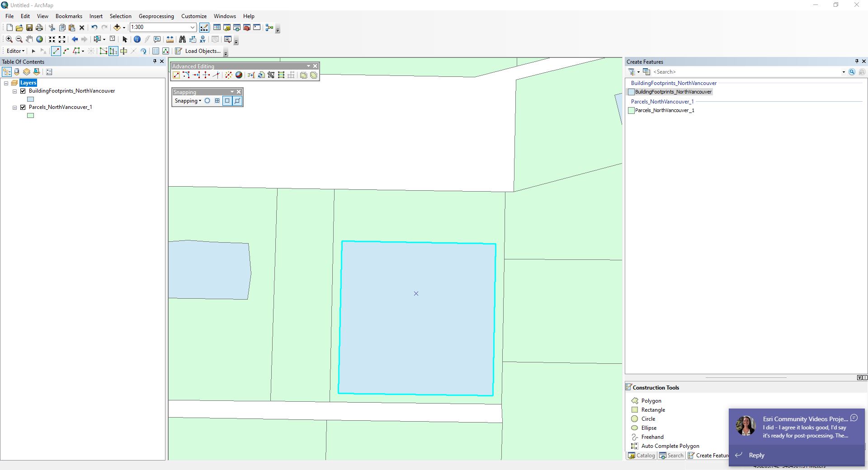The width and height of the screenshot is (868, 470).
Task: Disable edge snapping on Snapping toolbar
Action: point(237,101)
